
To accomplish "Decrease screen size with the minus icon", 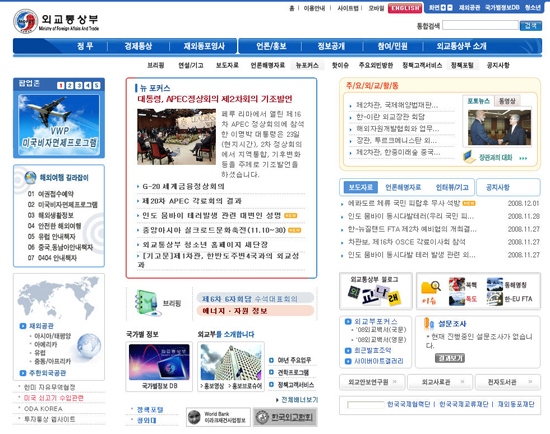I will (450, 7).
